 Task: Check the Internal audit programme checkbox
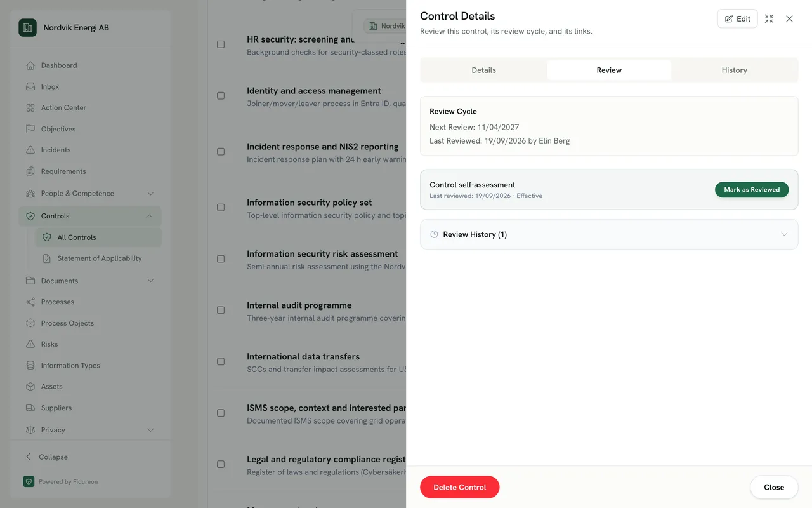[x=221, y=311]
